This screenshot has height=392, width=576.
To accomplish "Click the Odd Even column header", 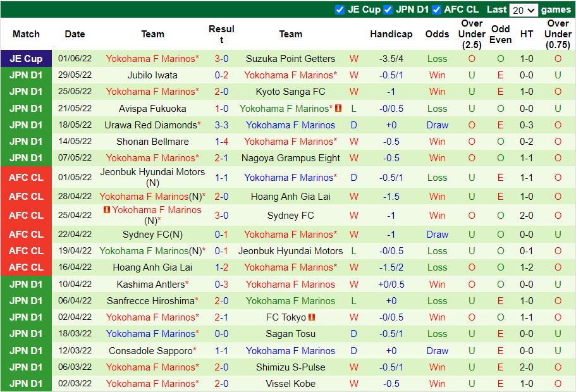I will (500, 34).
